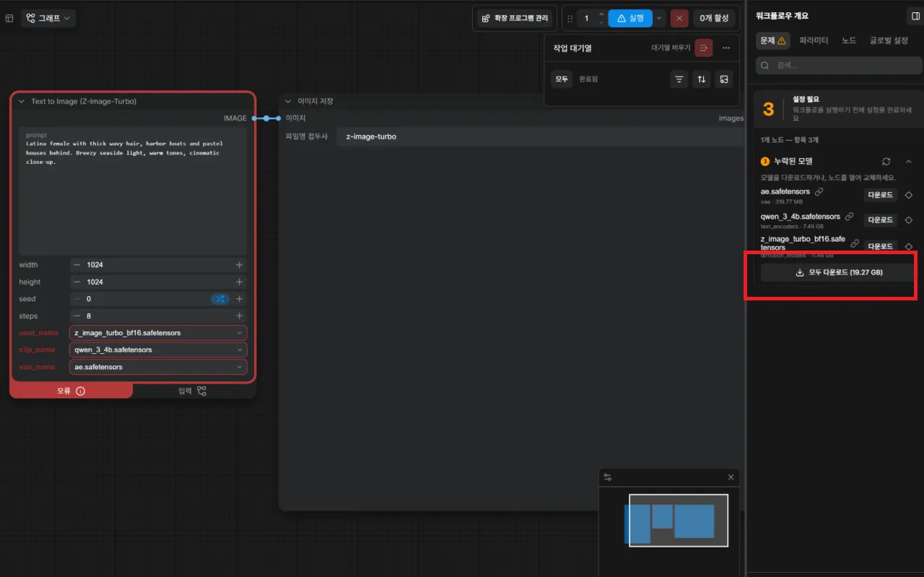Open the job queue filter icon
924x577 pixels.
[x=679, y=79]
